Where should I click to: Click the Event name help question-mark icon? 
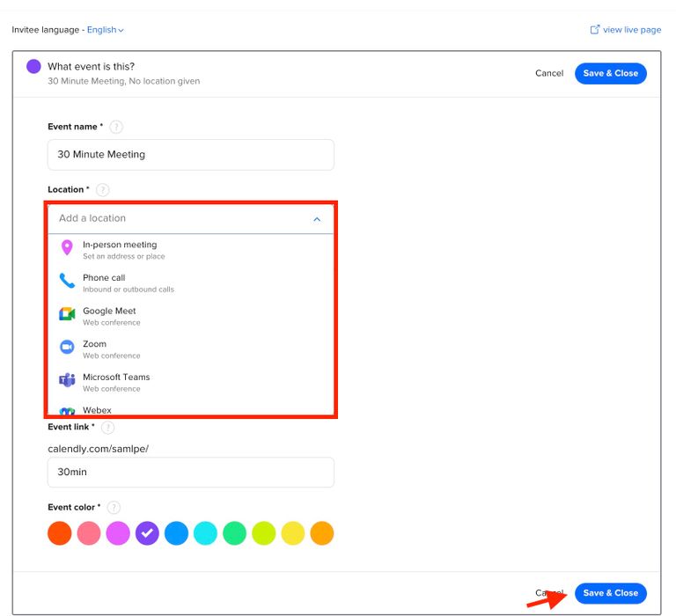point(116,127)
